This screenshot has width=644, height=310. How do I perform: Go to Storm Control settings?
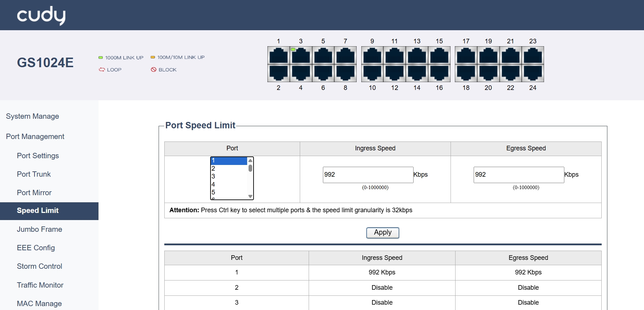(x=39, y=266)
